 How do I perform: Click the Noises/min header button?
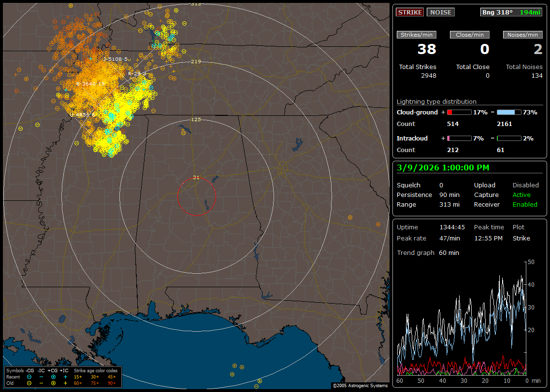(x=523, y=35)
